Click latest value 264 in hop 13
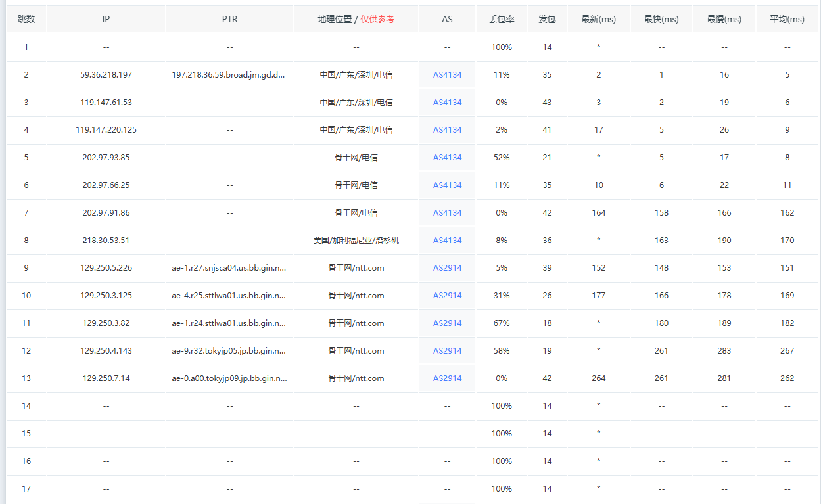The width and height of the screenshot is (821, 504). [598, 378]
